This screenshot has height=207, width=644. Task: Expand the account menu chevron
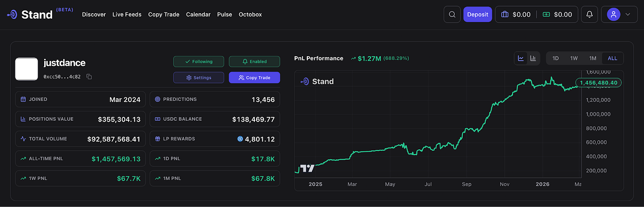628,15
